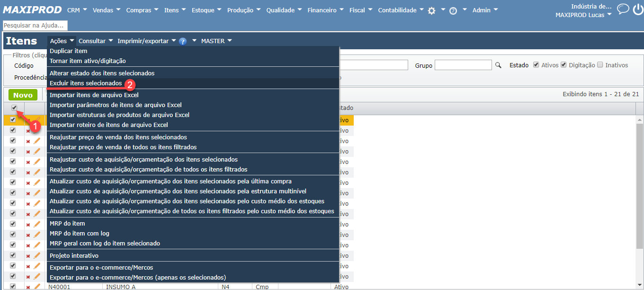Toggle checkbox of the N40001 INSUMO A row
Viewport: 644px width, 290px height.
click(x=13, y=286)
